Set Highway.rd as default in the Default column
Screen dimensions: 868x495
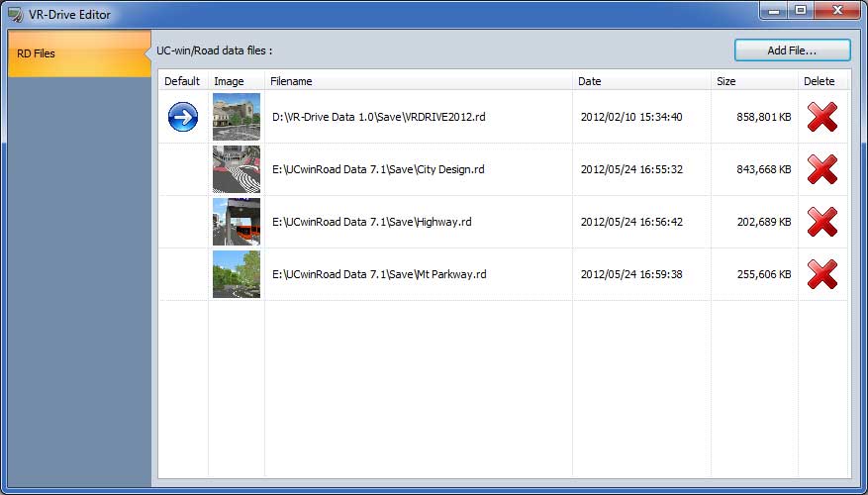(x=183, y=222)
